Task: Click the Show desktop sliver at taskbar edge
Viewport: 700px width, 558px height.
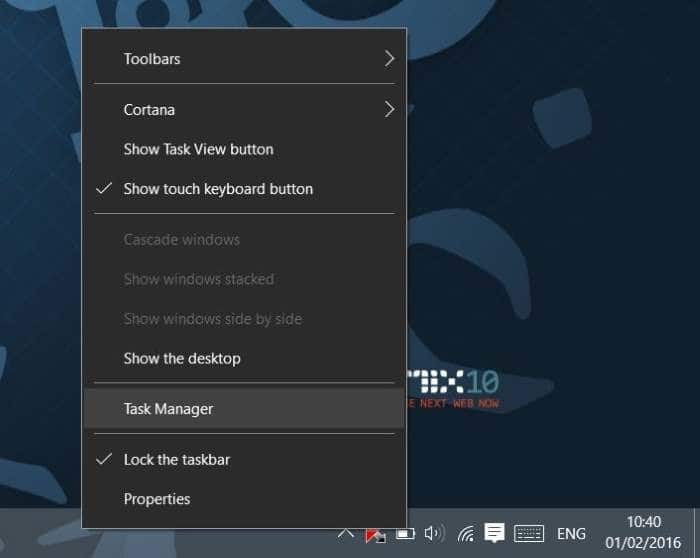Action: [x=697, y=533]
